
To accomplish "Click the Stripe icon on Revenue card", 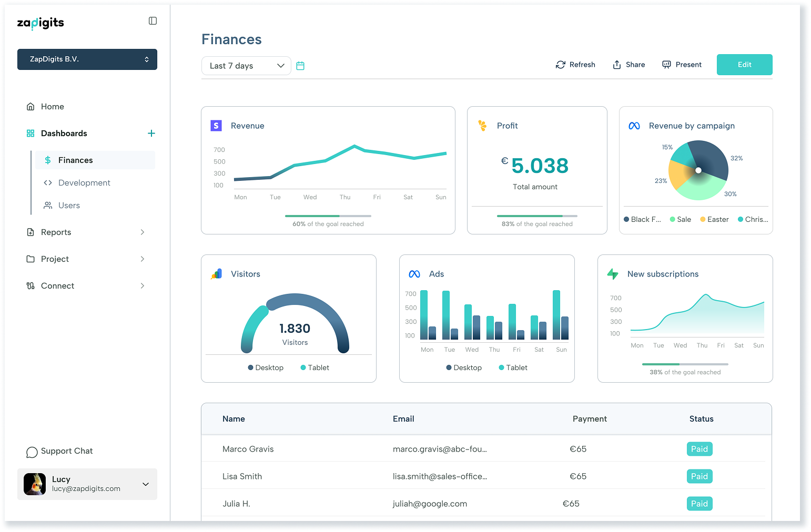I will point(216,126).
